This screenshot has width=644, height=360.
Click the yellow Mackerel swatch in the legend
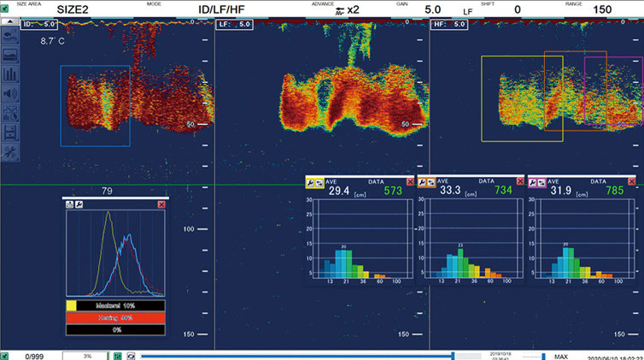click(72, 305)
